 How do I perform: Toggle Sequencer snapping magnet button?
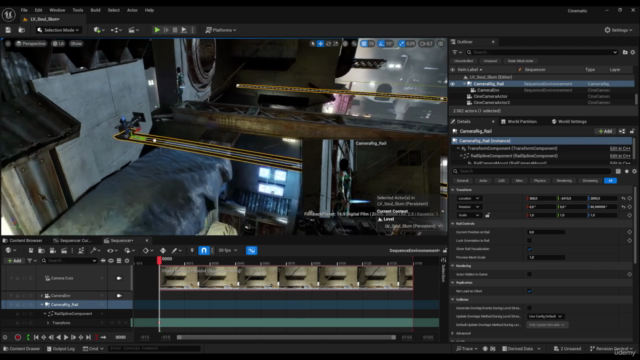point(204,250)
